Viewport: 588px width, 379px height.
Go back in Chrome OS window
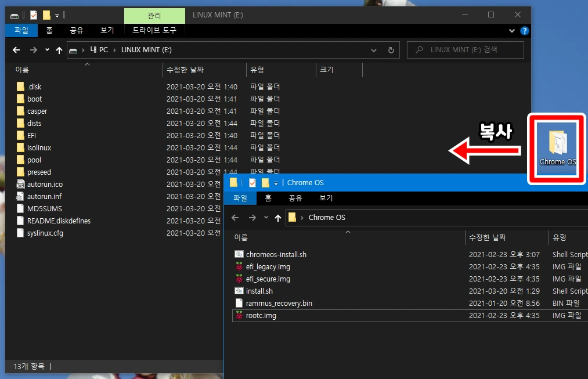(x=235, y=218)
